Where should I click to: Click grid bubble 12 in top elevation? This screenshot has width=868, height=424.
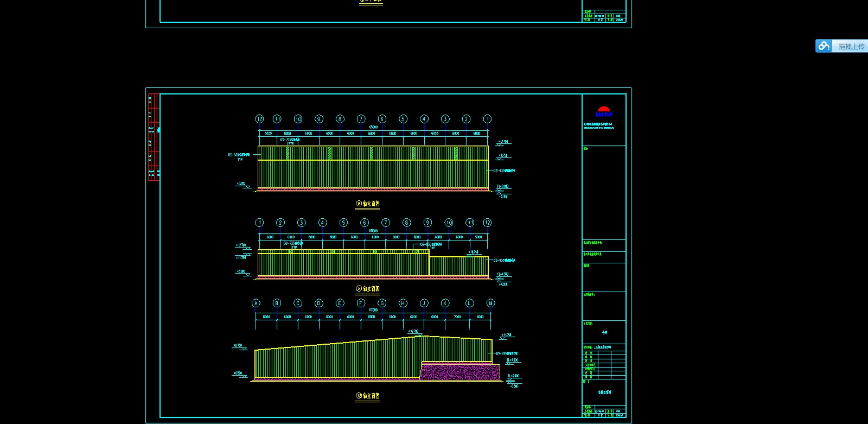pyautogui.click(x=259, y=119)
